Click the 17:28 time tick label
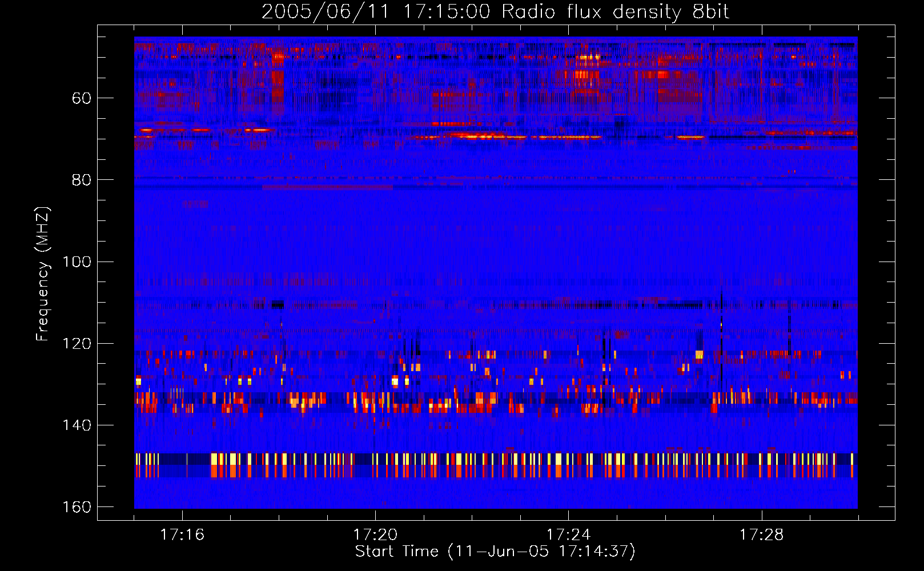This screenshot has height=571, width=924. (x=761, y=535)
